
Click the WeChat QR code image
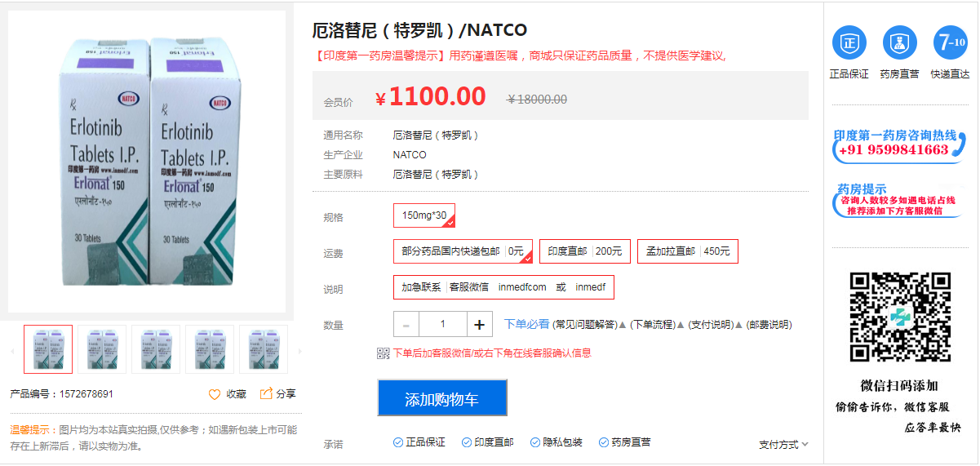900,317
